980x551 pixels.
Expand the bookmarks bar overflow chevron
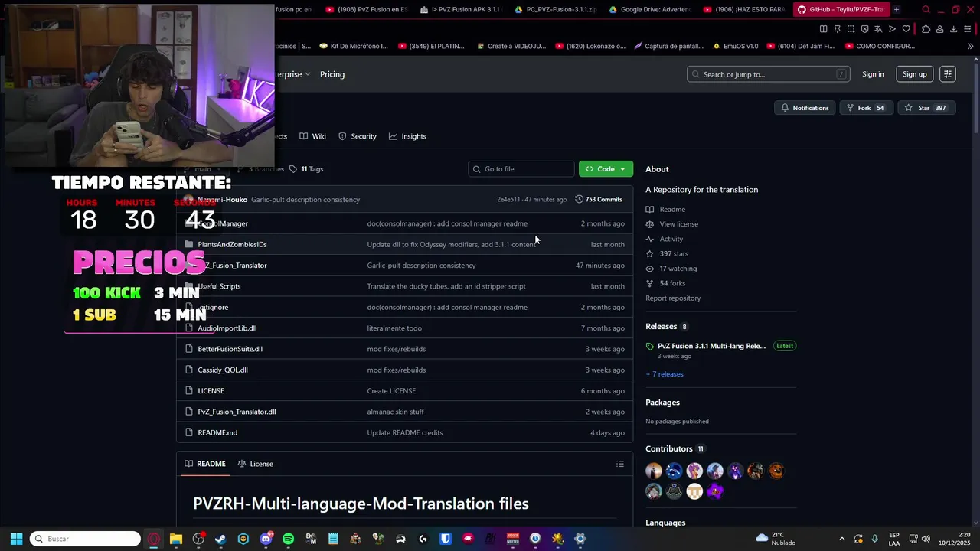tap(970, 46)
